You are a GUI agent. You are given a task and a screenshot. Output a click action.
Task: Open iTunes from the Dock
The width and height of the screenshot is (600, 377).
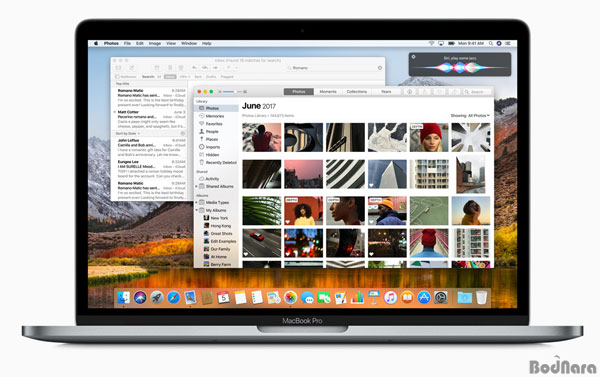[x=390, y=297]
